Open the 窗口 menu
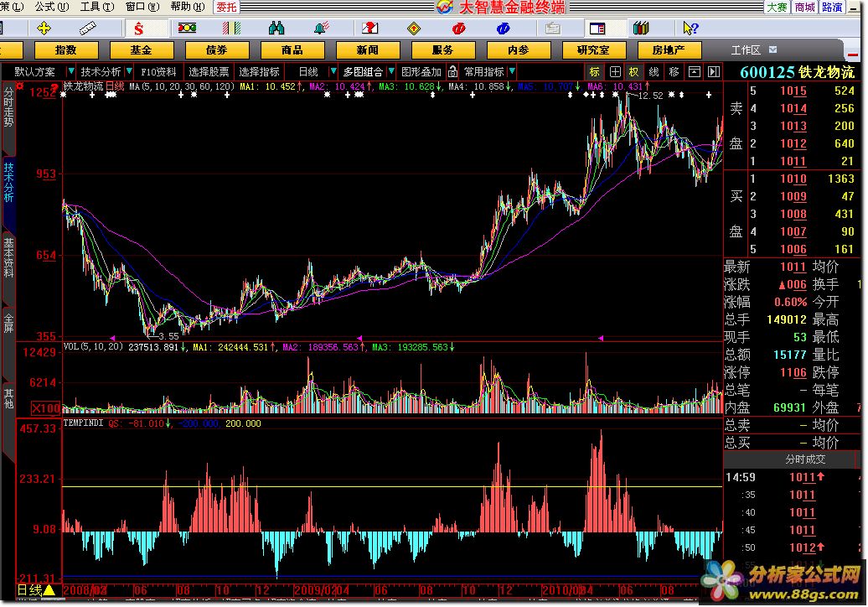This screenshot has width=868, height=607. 142,7
